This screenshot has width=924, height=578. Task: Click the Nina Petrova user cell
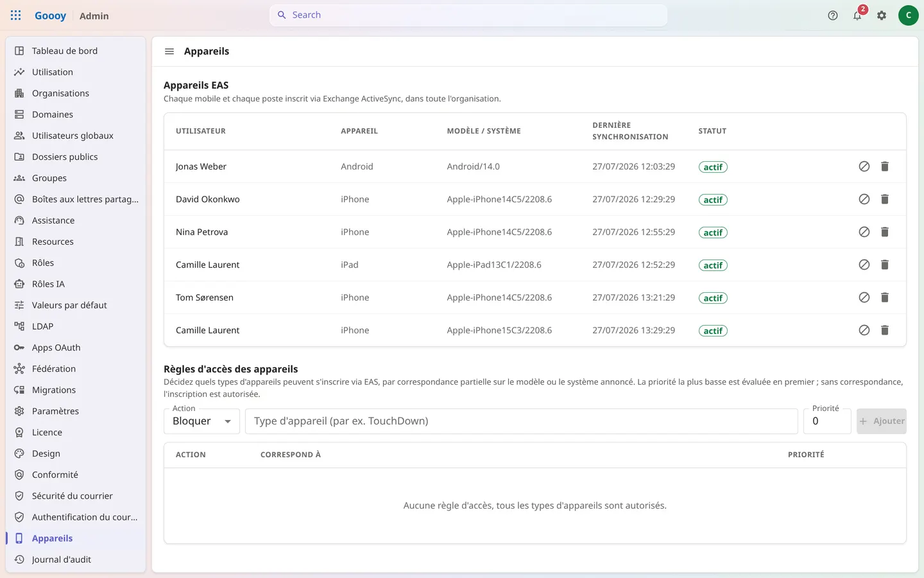201,232
